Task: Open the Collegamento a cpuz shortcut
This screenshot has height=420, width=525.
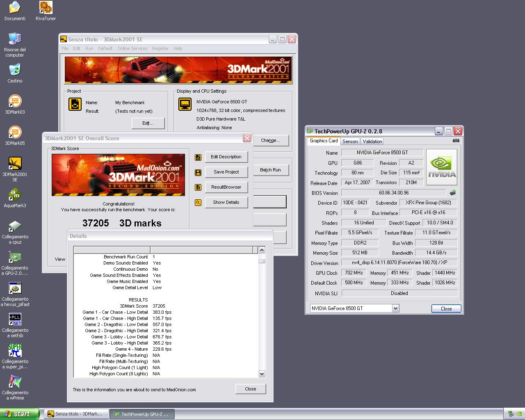Action: [x=15, y=231]
